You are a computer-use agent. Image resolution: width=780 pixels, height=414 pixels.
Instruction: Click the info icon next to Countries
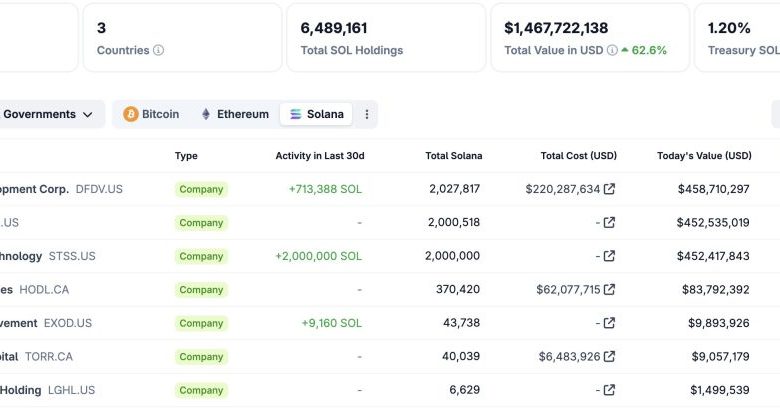158,50
